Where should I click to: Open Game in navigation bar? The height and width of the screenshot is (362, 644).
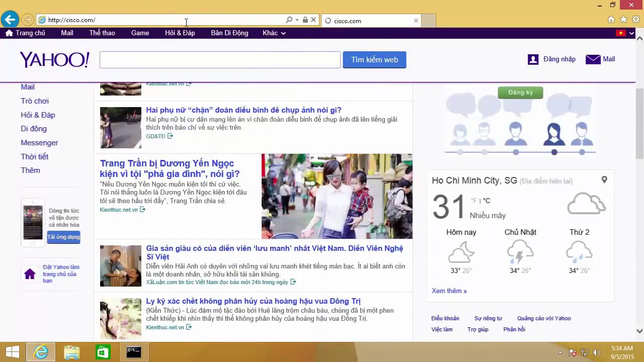coord(140,33)
